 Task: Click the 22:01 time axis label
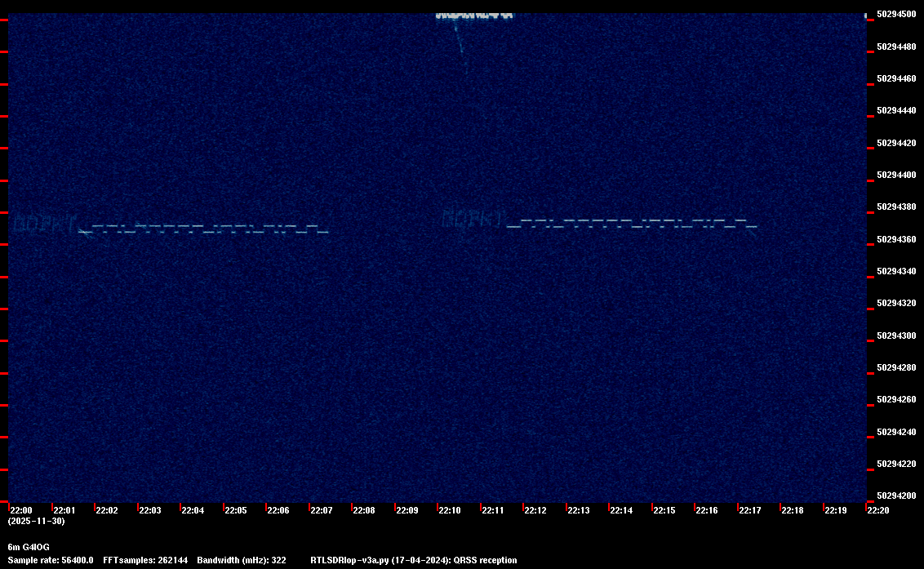click(64, 510)
